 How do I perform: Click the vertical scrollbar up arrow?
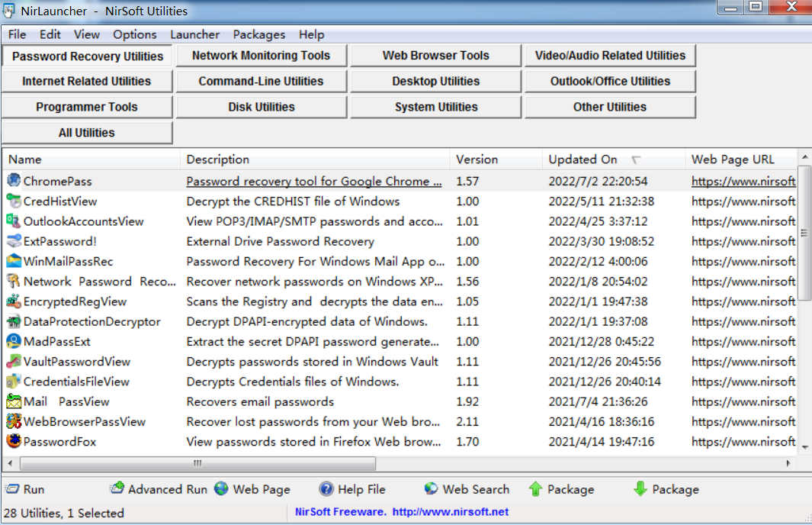804,156
